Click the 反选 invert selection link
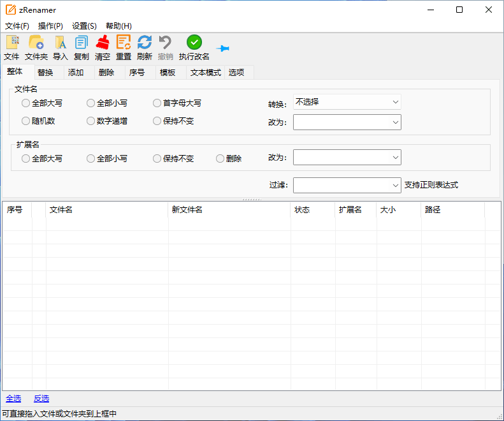 [41, 399]
